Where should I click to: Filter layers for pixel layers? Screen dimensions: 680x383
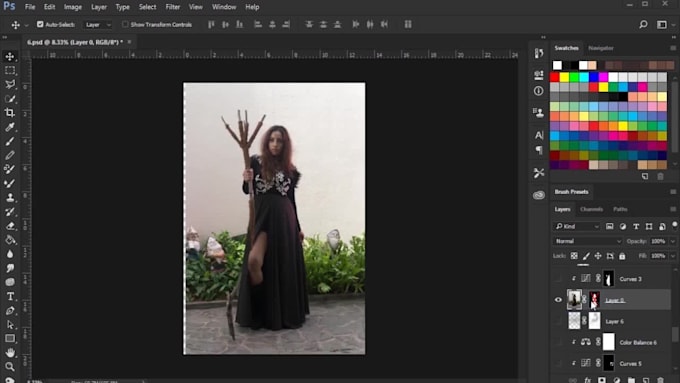[x=609, y=226]
